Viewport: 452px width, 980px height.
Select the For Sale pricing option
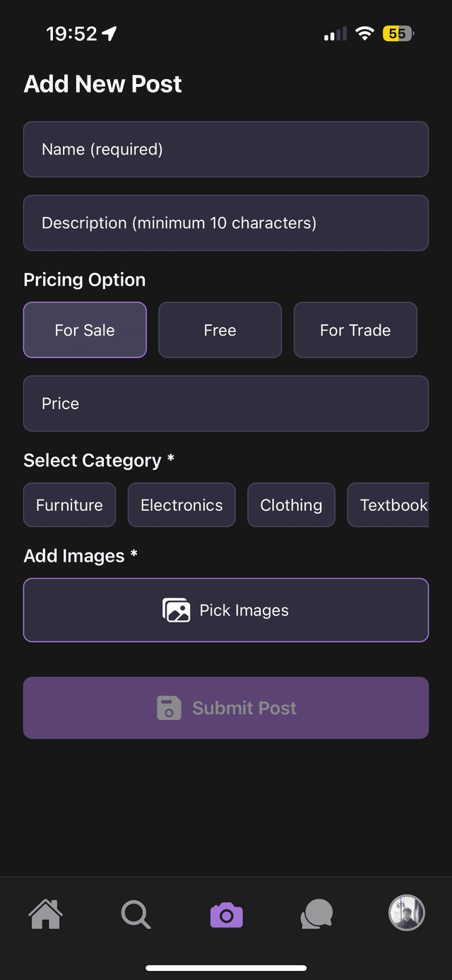pyautogui.click(x=85, y=329)
